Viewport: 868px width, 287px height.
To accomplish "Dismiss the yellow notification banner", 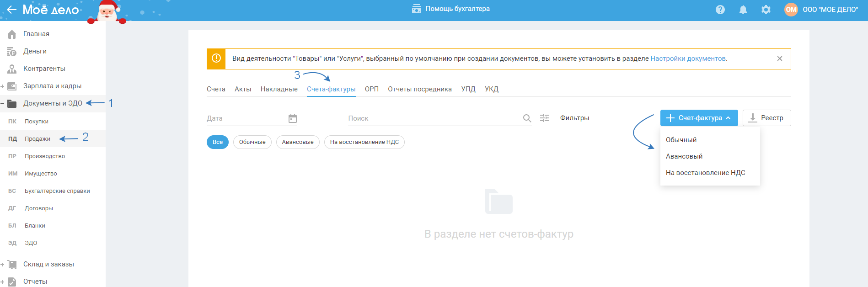I will pos(780,58).
